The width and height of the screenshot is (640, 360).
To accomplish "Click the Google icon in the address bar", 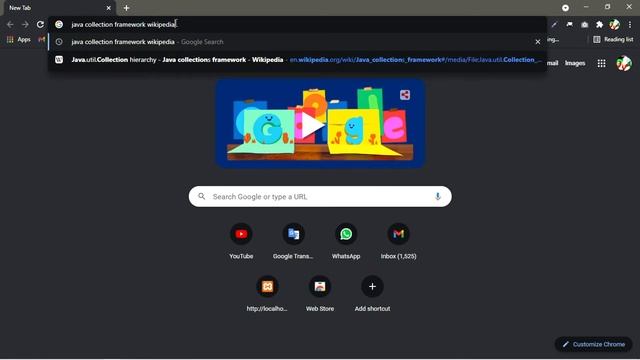I will [59, 24].
